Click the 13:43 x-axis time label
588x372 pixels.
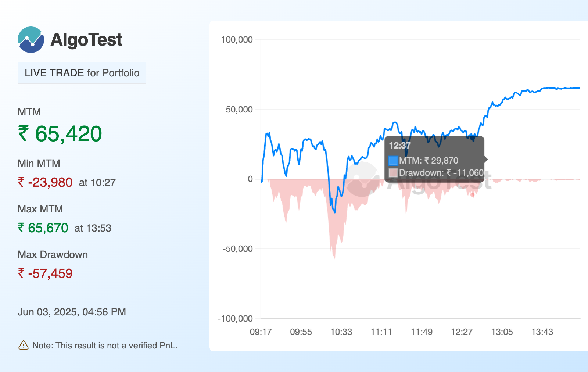click(542, 332)
